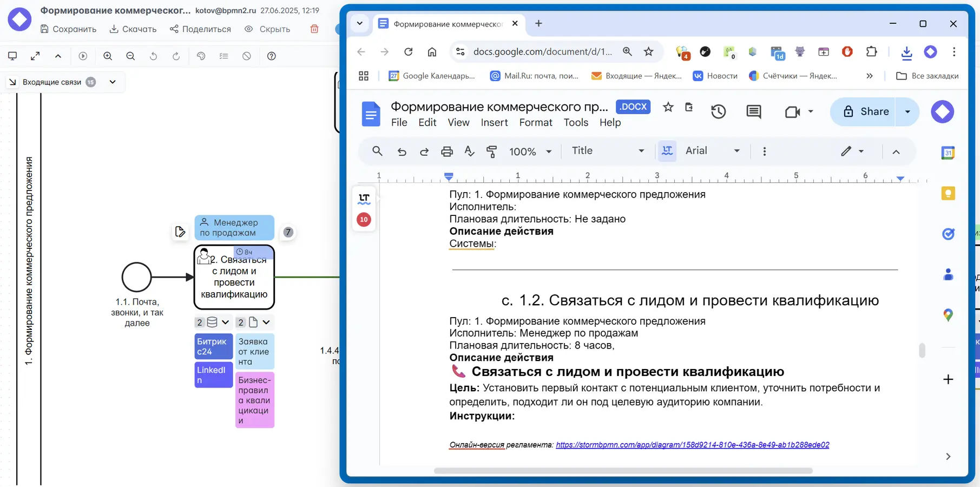Click the Chrome home button
Image resolution: width=980 pixels, height=487 pixels.
coord(432,51)
